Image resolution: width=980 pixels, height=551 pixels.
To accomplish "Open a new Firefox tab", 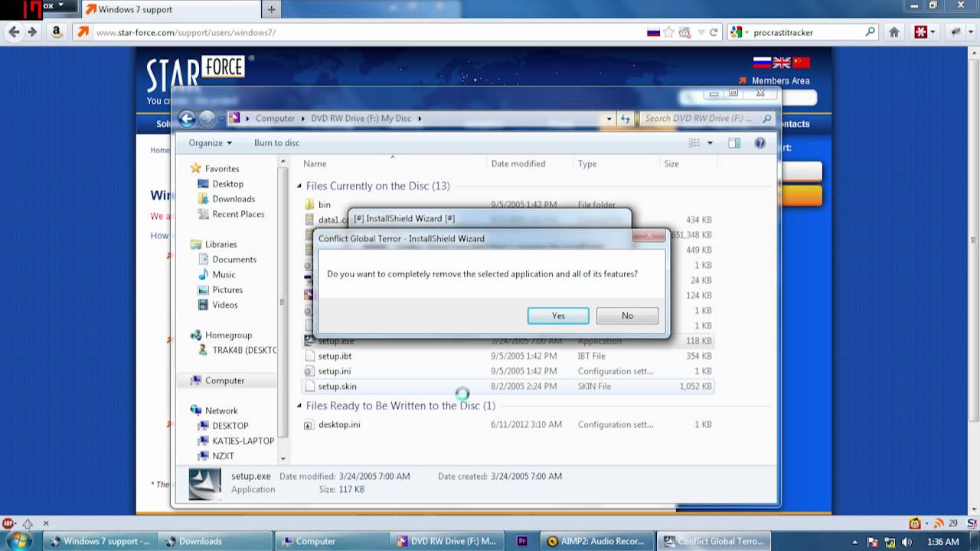I will (271, 10).
